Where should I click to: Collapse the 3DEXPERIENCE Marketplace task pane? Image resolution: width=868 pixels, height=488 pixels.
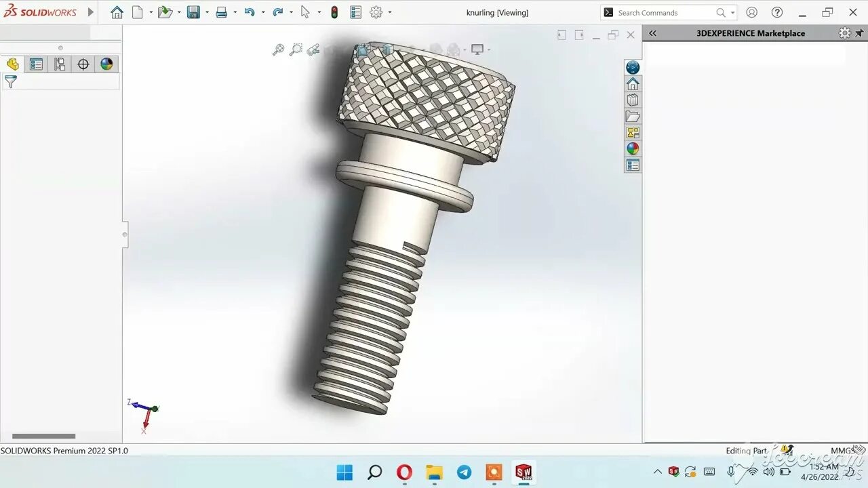click(652, 33)
